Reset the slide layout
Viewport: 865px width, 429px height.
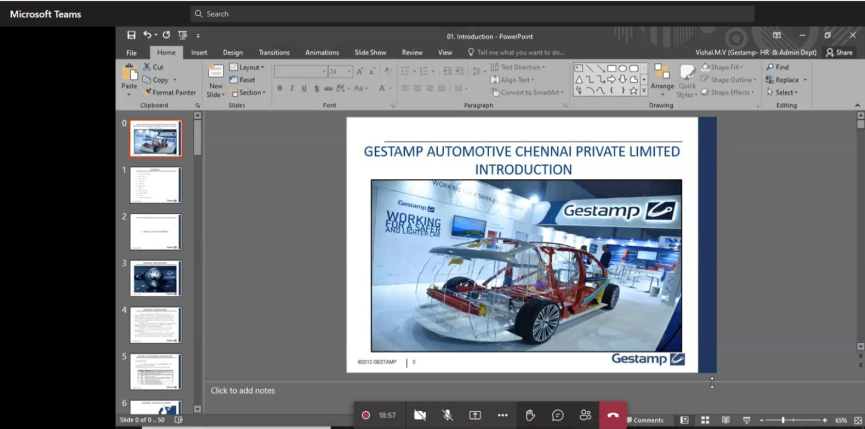[x=243, y=80]
